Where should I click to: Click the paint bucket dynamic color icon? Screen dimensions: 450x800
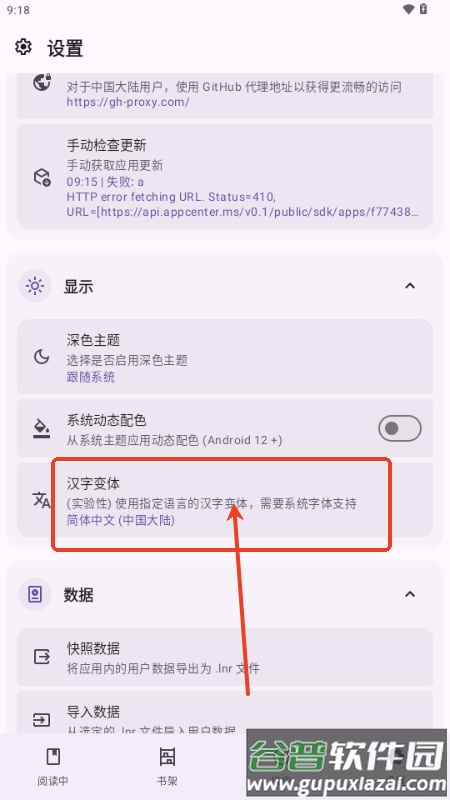coord(41,429)
